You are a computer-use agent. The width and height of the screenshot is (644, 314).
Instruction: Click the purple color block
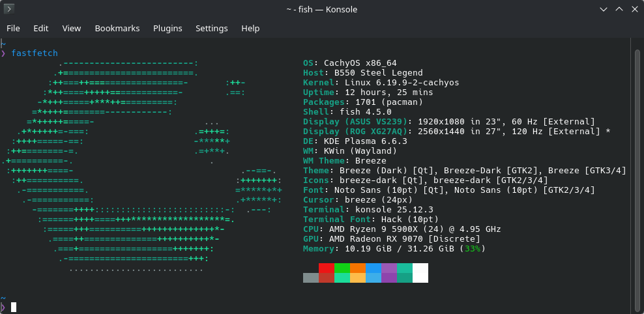point(389,268)
